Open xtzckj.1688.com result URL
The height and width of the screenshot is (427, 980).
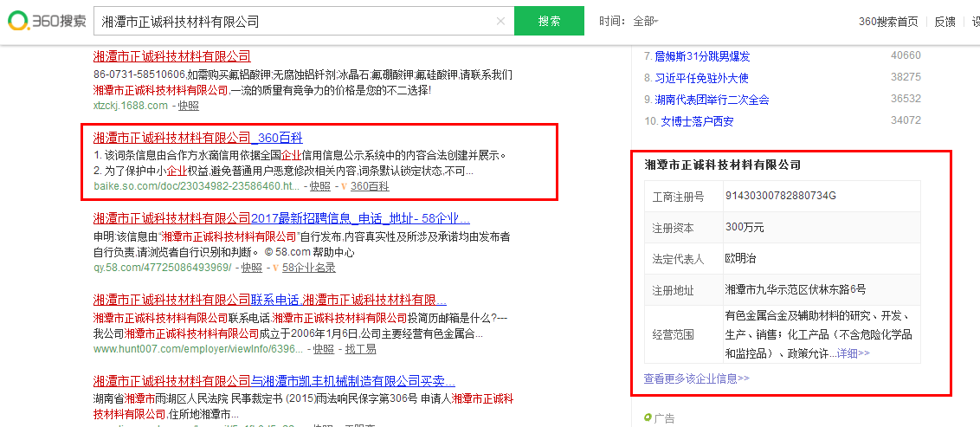click(131, 105)
